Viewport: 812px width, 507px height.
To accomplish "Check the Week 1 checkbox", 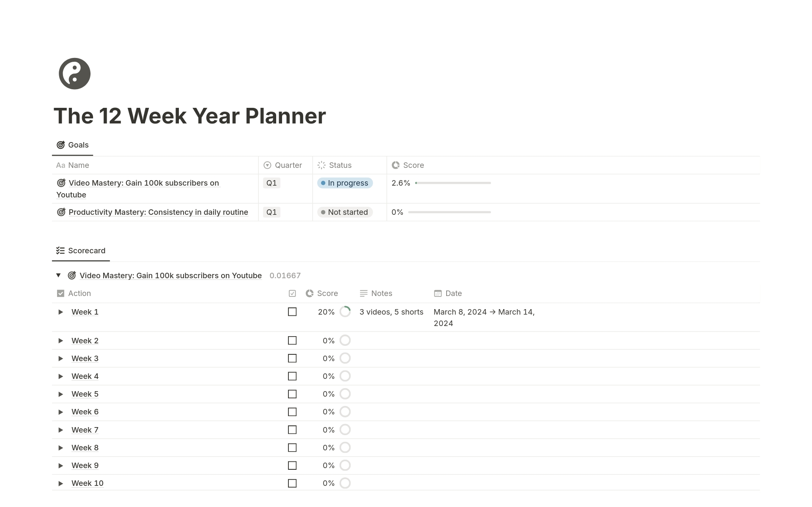I will [x=292, y=312].
